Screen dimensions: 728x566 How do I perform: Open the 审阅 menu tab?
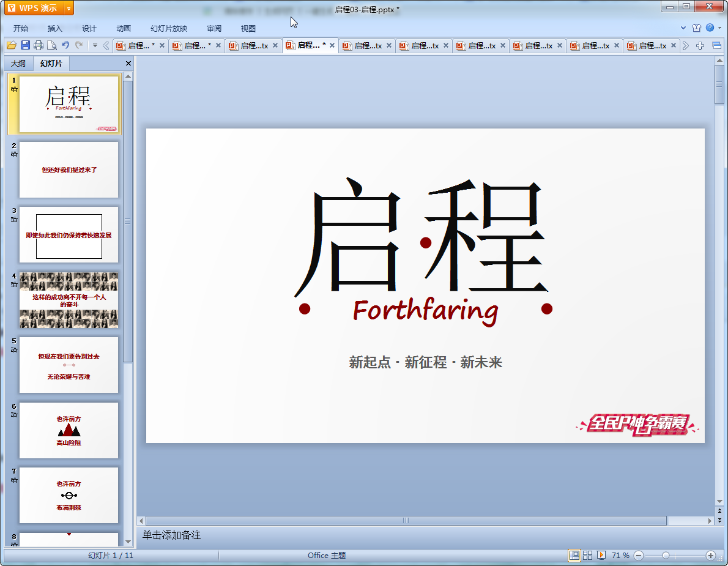pos(214,28)
